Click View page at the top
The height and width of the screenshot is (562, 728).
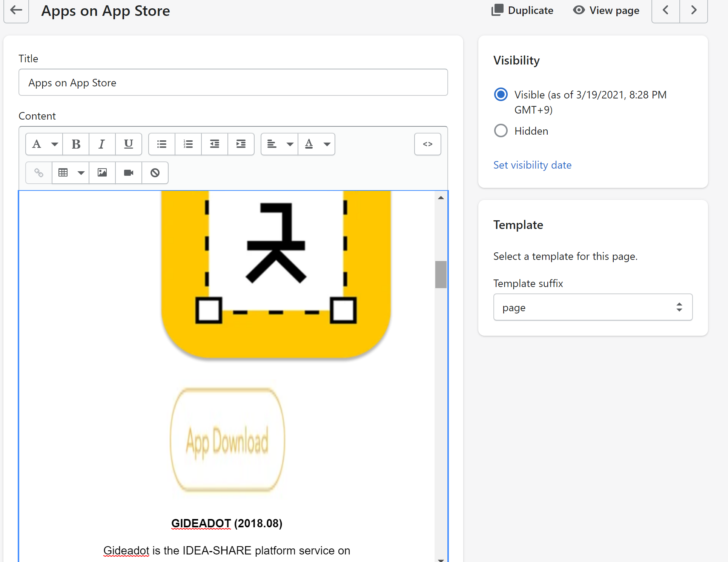[606, 10]
